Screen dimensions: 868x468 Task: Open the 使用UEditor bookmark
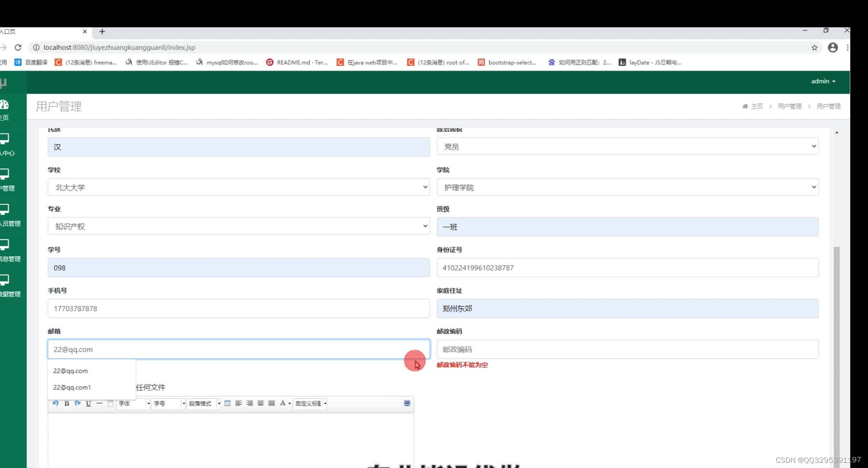(156, 62)
